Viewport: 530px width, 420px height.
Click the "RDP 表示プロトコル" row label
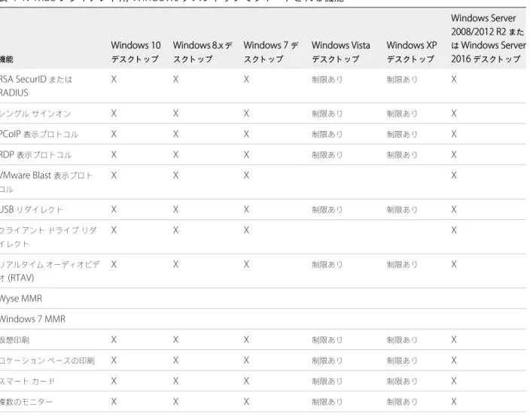tap(36, 155)
